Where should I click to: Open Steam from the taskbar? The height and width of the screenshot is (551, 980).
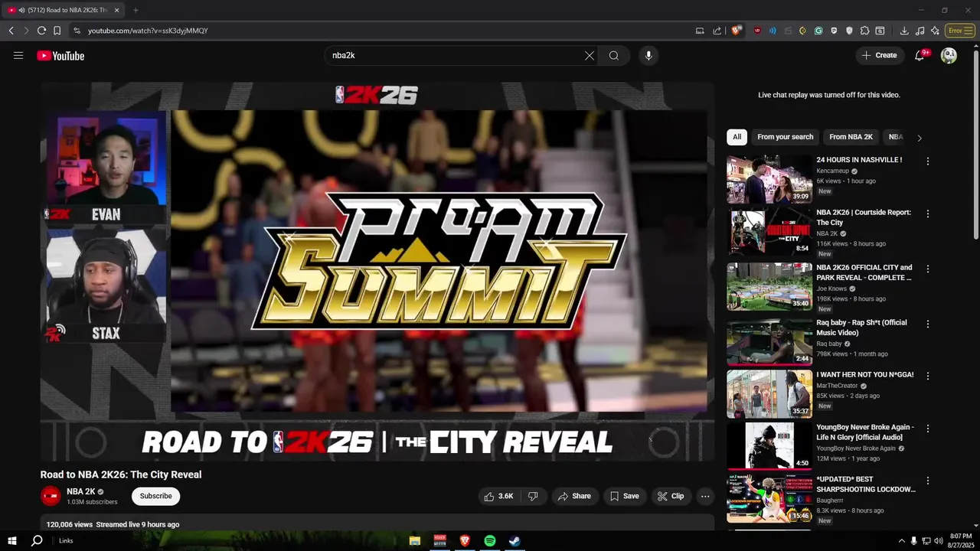point(515,540)
